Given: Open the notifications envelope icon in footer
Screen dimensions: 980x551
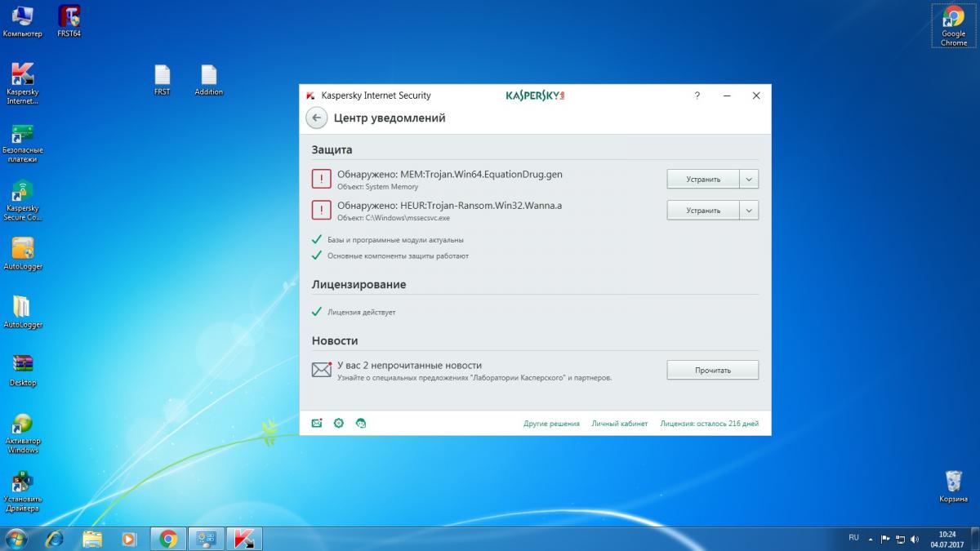Looking at the screenshot, I should 317,423.
